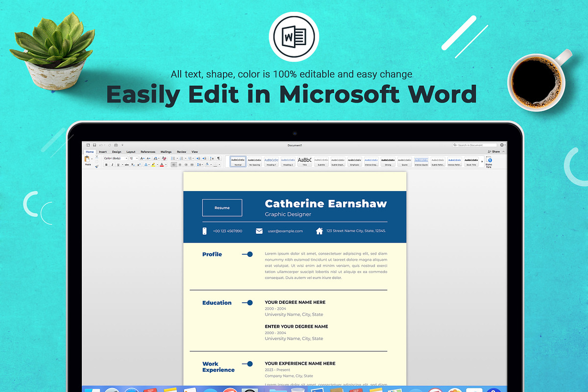Open the Layout tab
The height and width of the screenshot is (392, 588).
tap(131, 152)
